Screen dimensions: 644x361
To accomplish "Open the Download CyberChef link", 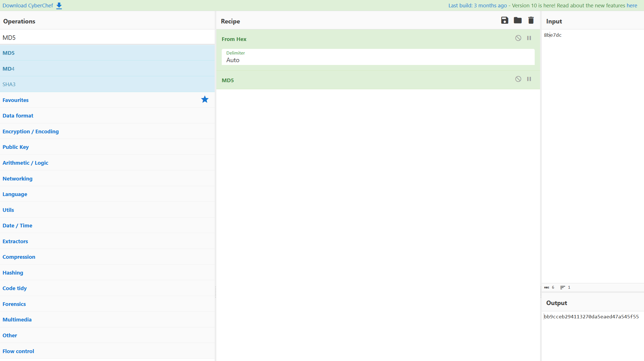I will pyautogui.click(x=28, y=6).
